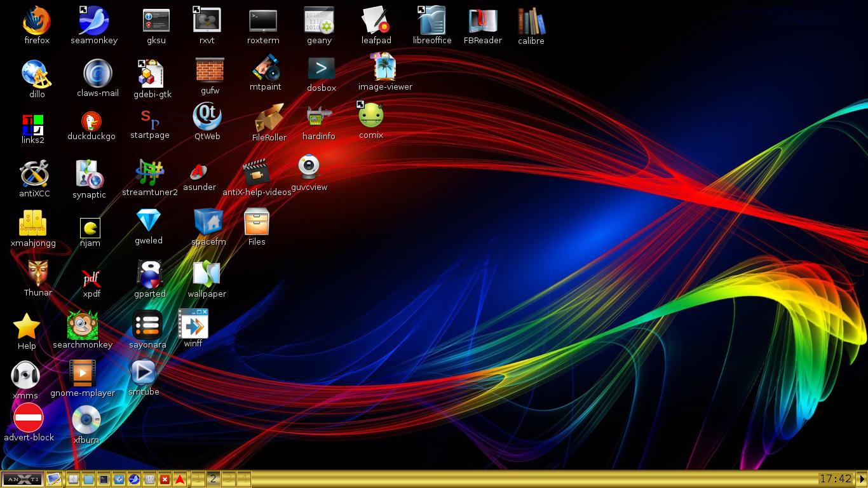This screenshot has height=488, width=868.
Task: Switch to workspace 1 on the pager
Action: (198, 479)
